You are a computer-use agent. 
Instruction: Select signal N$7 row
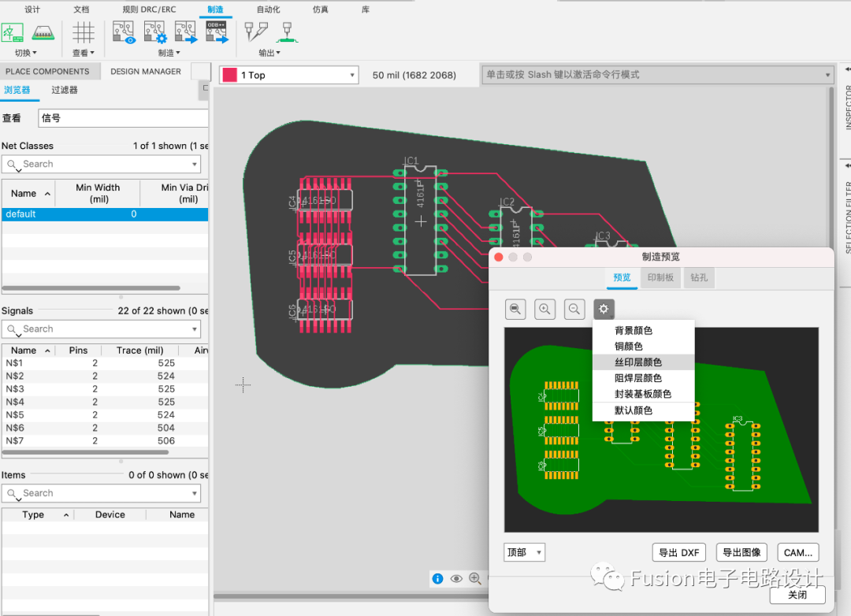(104, 441)
